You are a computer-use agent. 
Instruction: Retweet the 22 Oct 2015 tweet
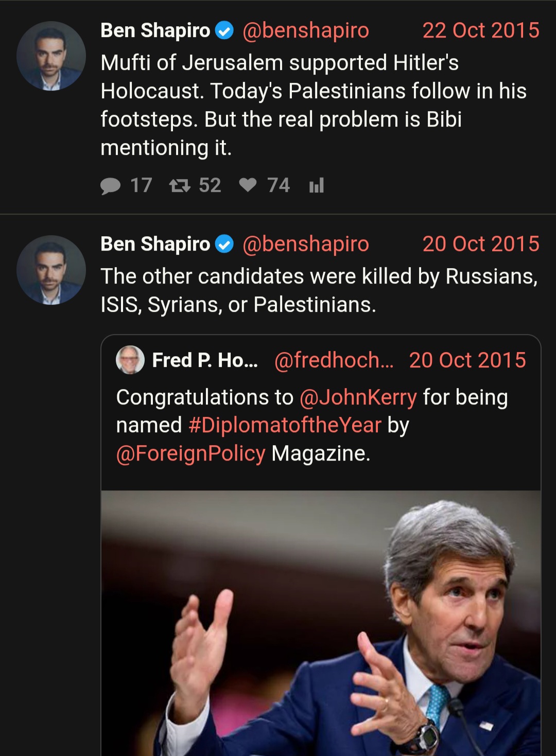coord(180,185)
